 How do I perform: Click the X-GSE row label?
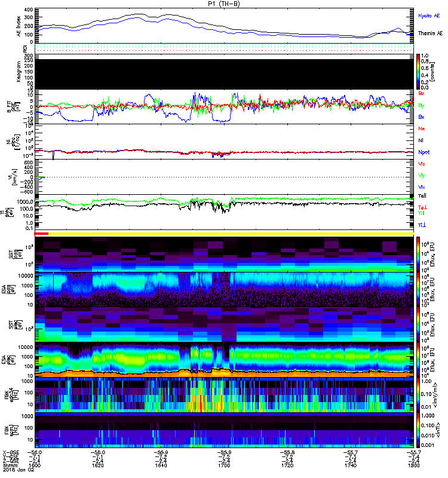[x=11, y=453]
